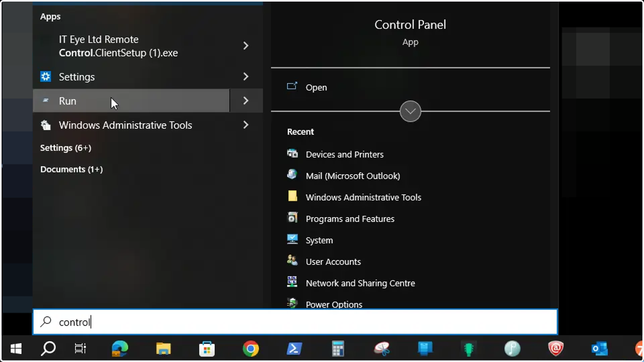Click the red shield @ taskbar icon
The width and height of the screenshot is (644, 362).
tap(556, 349)
